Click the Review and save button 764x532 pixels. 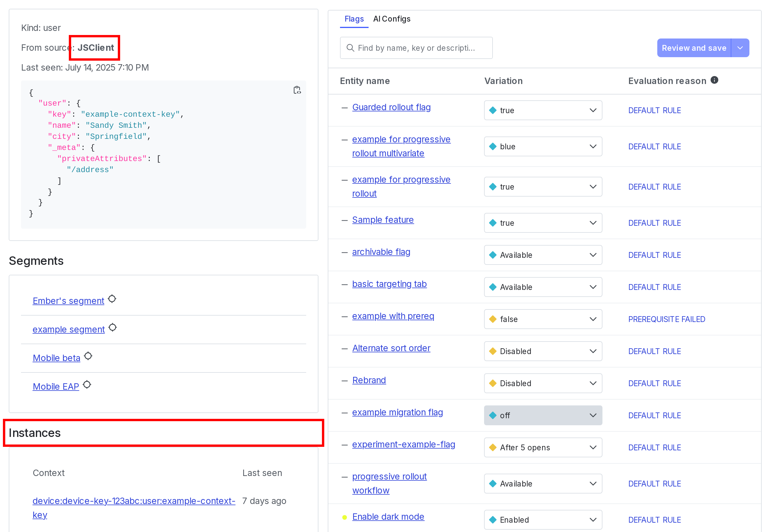[x=694, y=48]
